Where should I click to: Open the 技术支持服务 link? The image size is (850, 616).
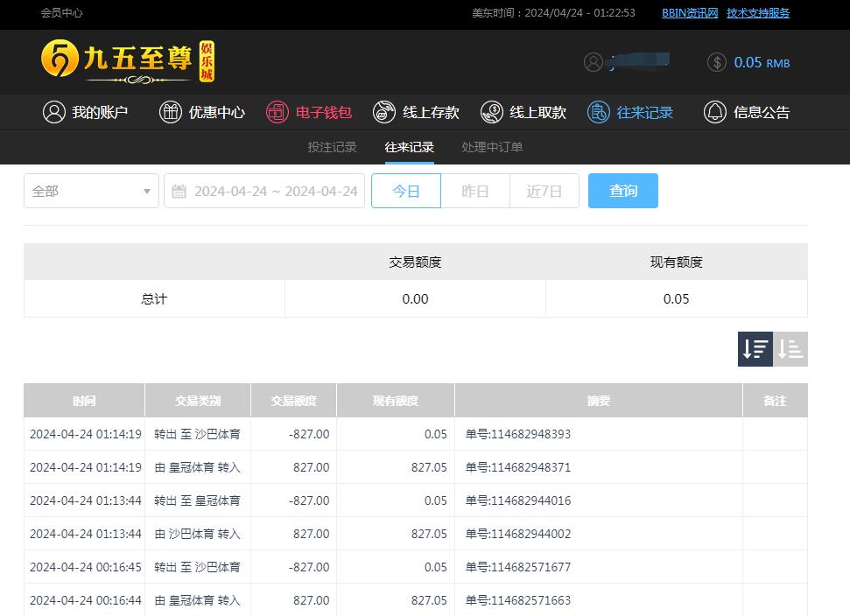tap(758, 13)
